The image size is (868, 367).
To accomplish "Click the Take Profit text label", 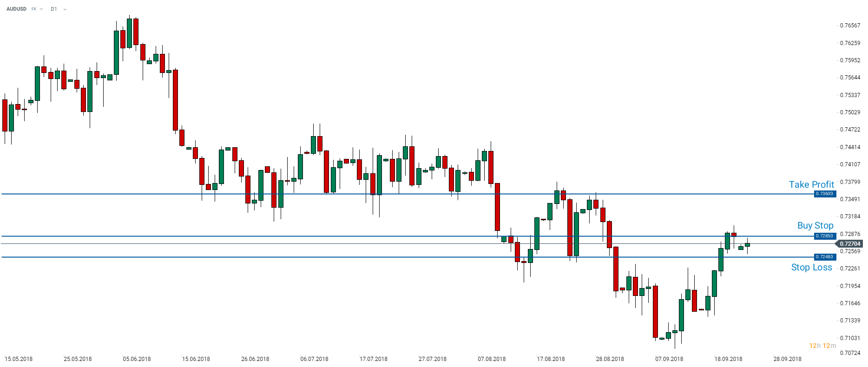I will tap(811, 184).
